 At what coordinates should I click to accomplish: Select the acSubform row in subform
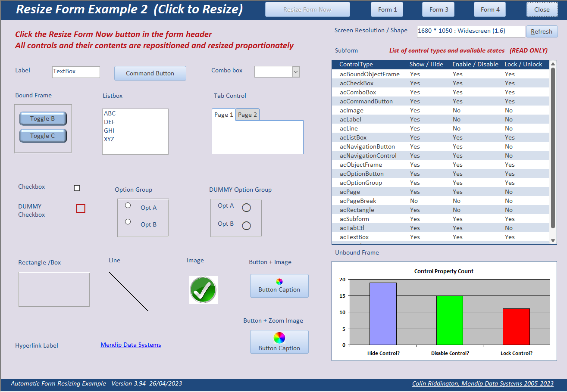441,219
